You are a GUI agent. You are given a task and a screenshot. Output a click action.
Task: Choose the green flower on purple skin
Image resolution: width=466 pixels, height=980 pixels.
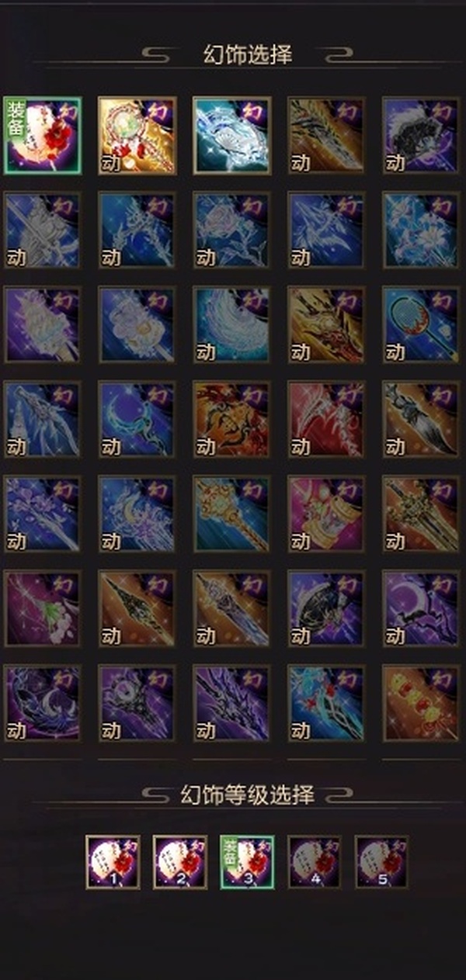coord(43,608)
